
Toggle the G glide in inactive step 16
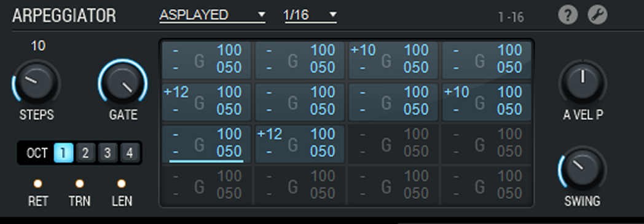point(480,187)
